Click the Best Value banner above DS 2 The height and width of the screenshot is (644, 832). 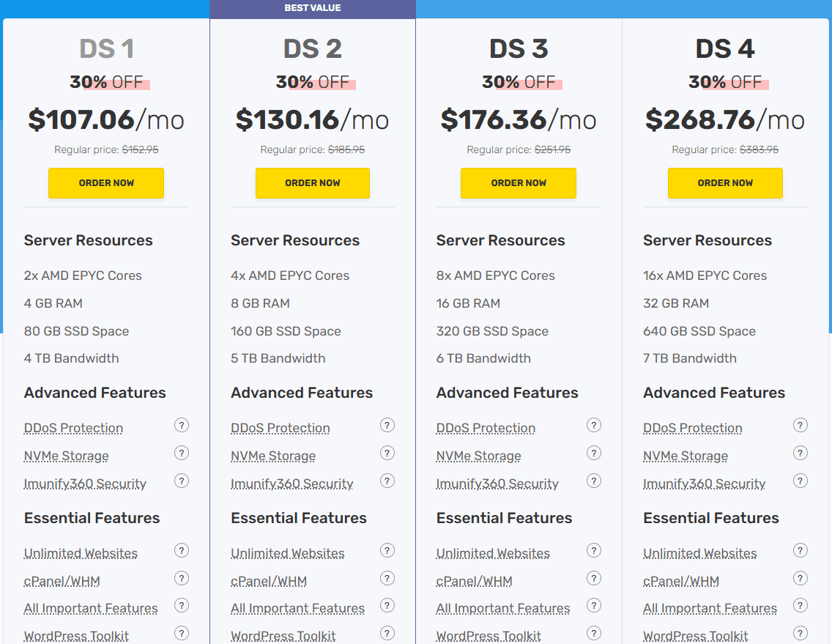(x=313, y=9)
